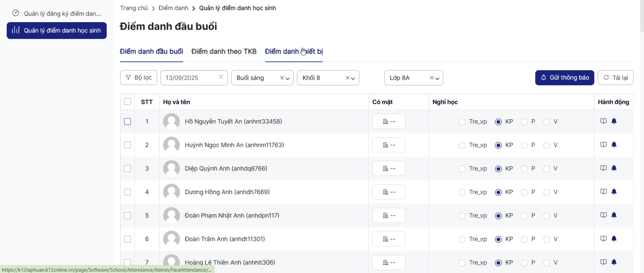Toggle the select-all checkbox in table header
Image resolution: width=644 pixels, height=273 pixels.
[x=128, y=101]
